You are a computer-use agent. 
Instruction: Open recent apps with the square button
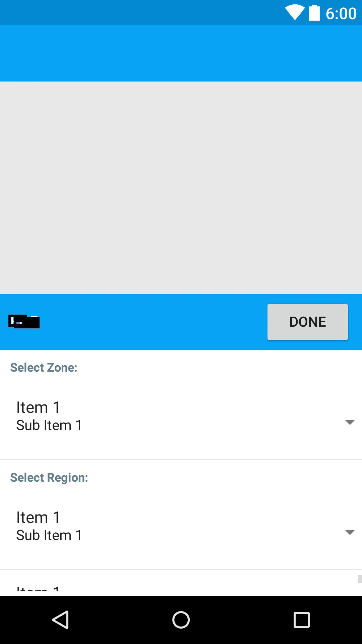point(301,620)
